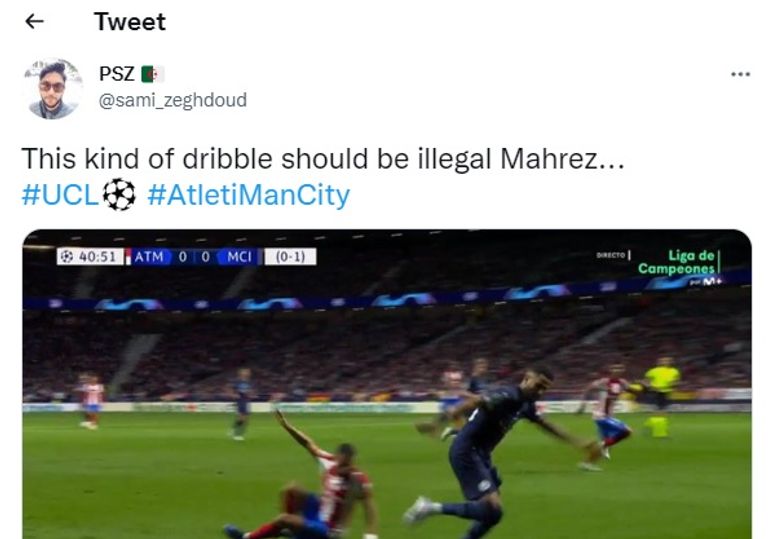
Task: Click the MCI team label on scoreboard
Action: tap(239, 257)
